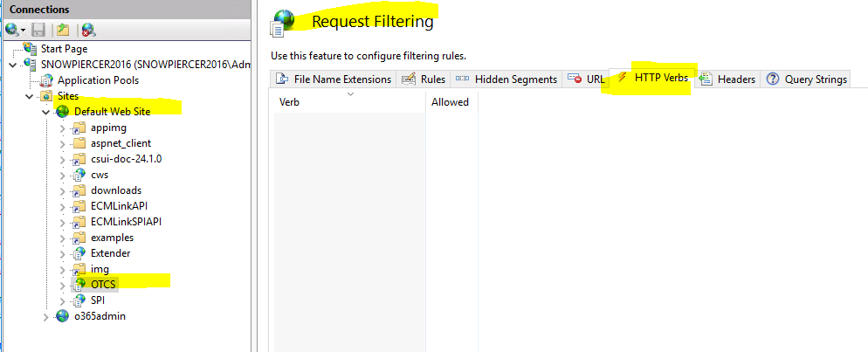The width and height of the screenshot is (868, 352).
Task: Open the Application Pools node icon
Action: pyautogui.click(x=47, y=80)
